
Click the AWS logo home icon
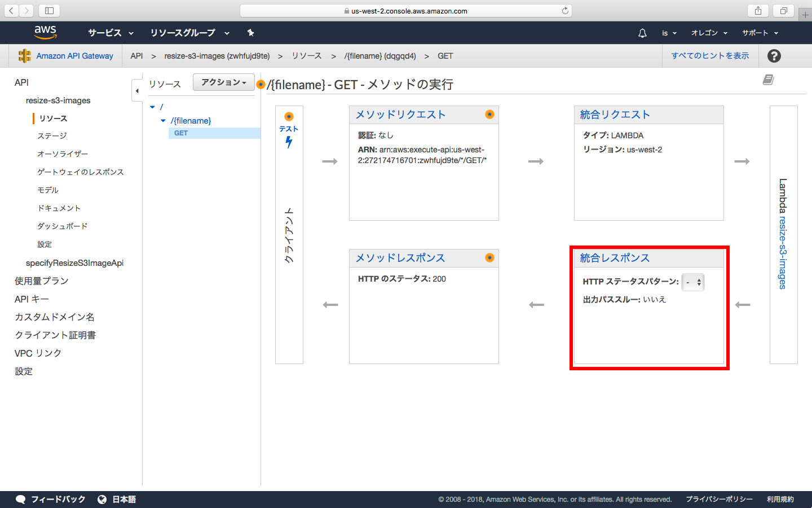tap(45, 33)
